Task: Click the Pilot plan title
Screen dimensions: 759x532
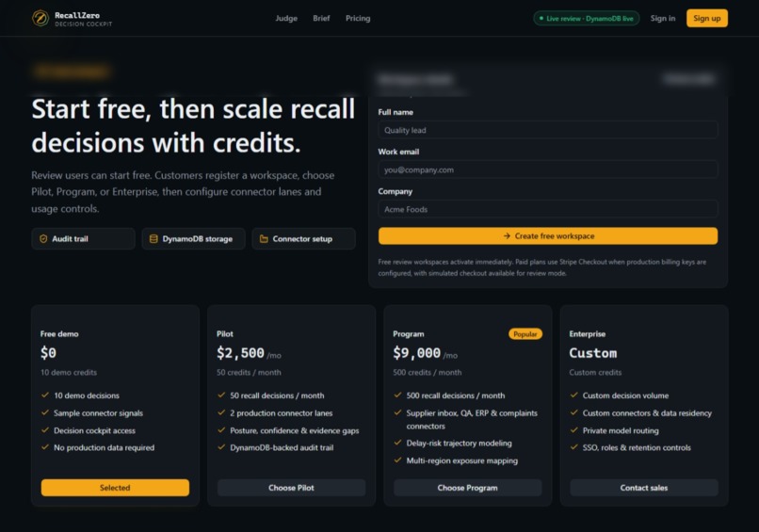Action: (x=225, y=334)
